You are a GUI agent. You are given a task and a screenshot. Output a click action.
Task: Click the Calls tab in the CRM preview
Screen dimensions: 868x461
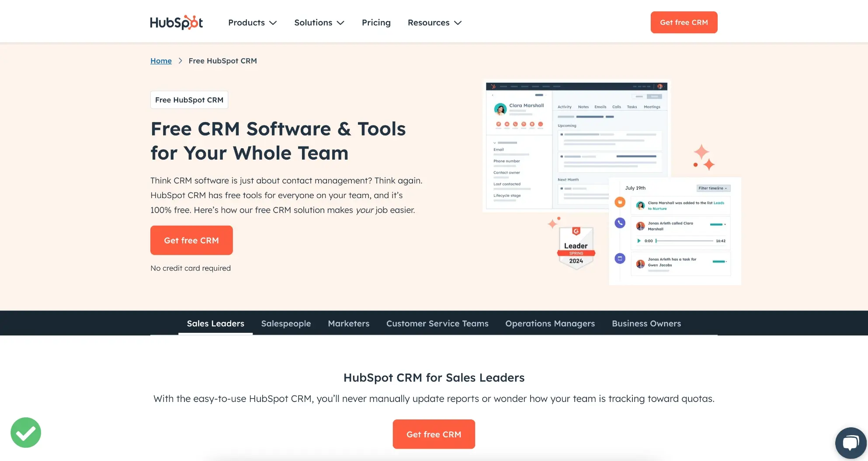pos(616,107)
